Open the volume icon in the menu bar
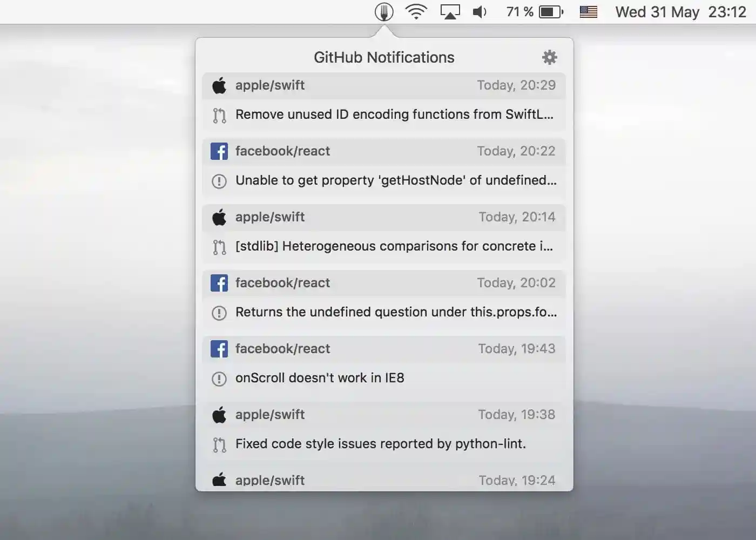This screenshot has width=756, height=540. pyautogui.click(x=478, y=11)
